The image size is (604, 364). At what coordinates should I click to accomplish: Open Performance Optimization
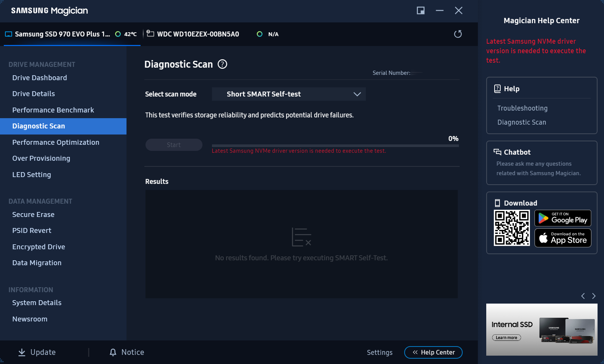coord(56,142)
